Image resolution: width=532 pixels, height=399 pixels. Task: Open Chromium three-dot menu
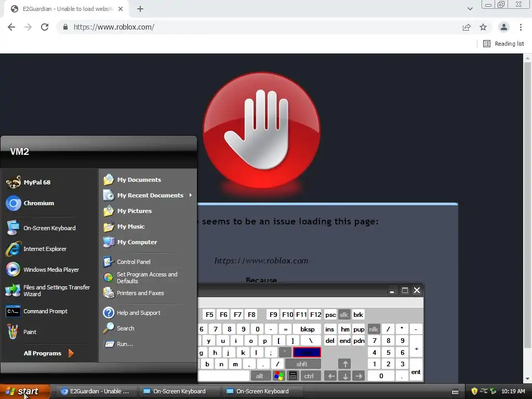tap(521, 27)
